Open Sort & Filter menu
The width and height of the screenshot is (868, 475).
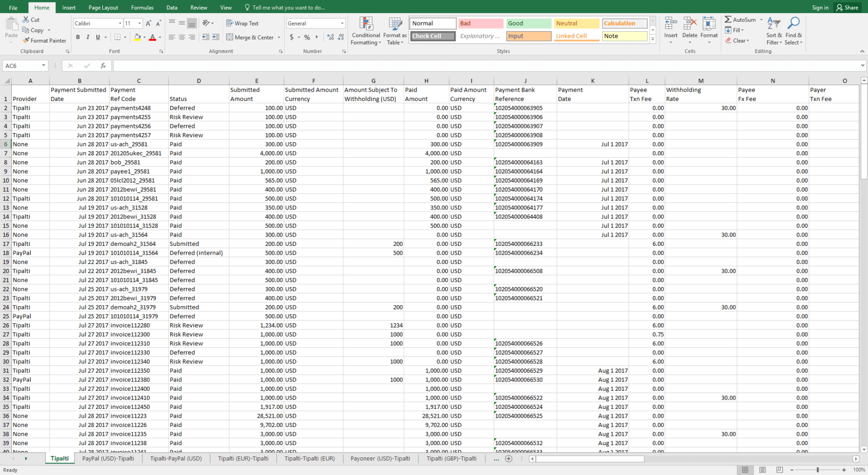tap(774, 31)
